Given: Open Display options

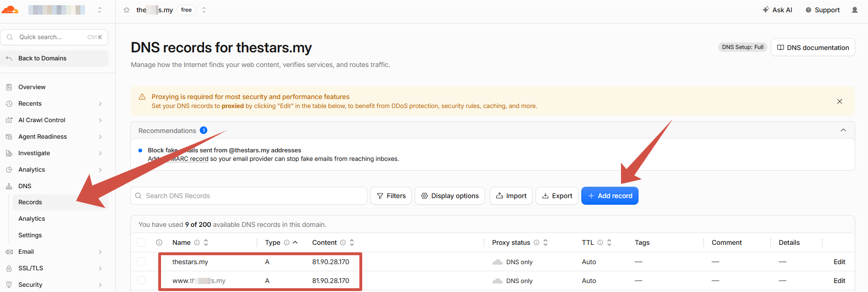Looking at the screenshot, I should [x=450, y=196].
